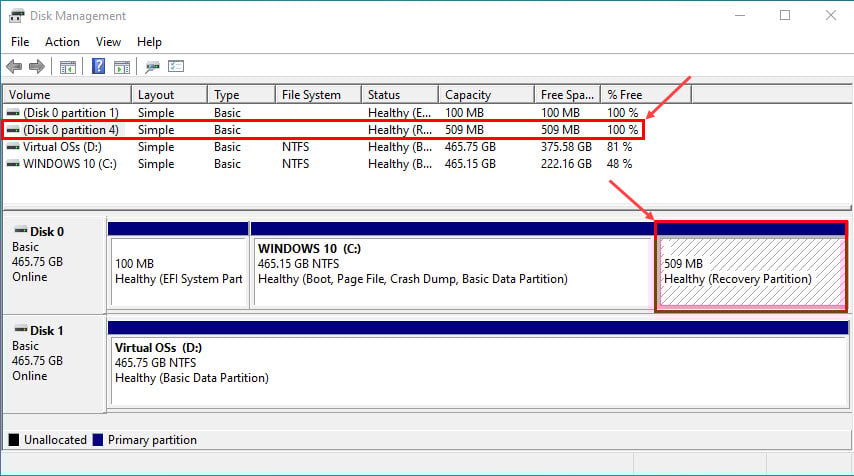Select the 100 MB EFI System Partition block
854x476 pixels.
pyautogui.click(x=178, y=272)
